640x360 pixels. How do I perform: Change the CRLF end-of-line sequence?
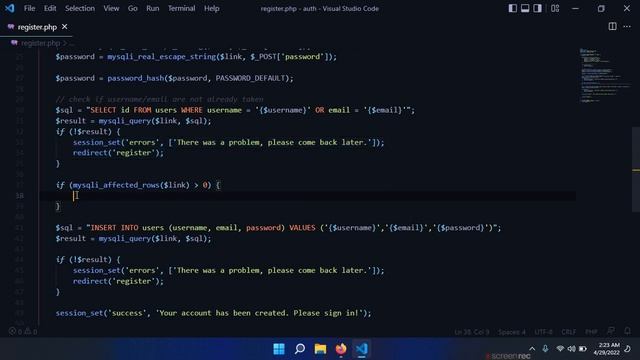[x=569, y=332]
